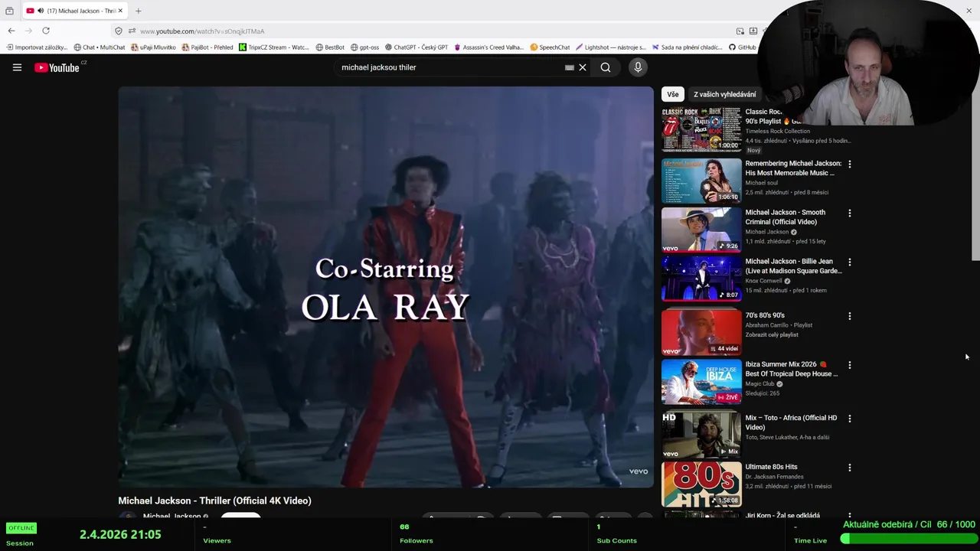Open the Toto Africa mix thumbnail
This screenshot has height=551, width=980.
[x=701, y=435]
